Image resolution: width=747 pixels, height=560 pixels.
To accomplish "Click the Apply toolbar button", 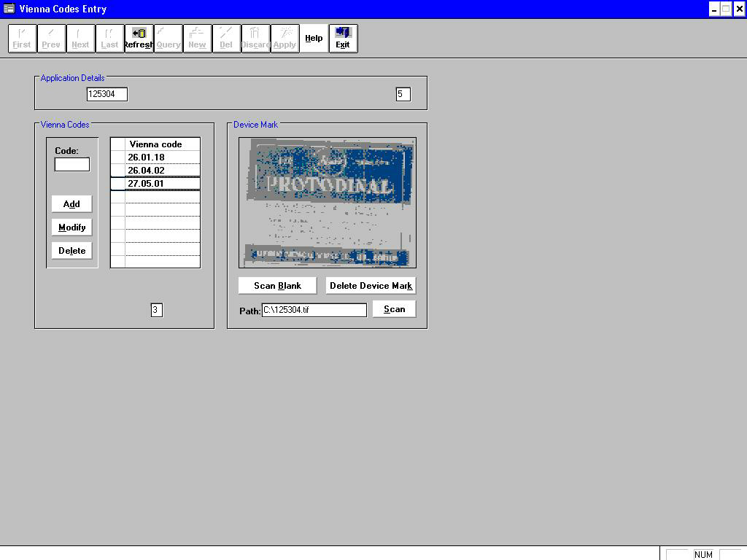I will click(x=285, y=39).
